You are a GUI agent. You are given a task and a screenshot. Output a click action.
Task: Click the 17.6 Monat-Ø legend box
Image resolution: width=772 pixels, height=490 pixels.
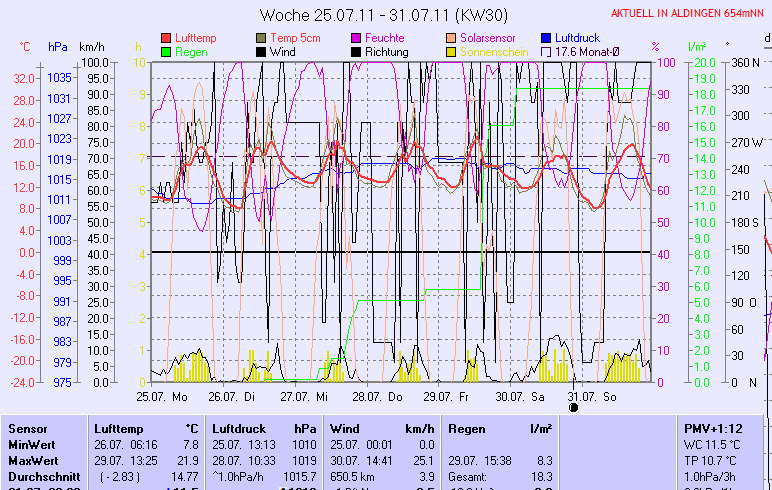pyautogui.click(x=546, y=51)
